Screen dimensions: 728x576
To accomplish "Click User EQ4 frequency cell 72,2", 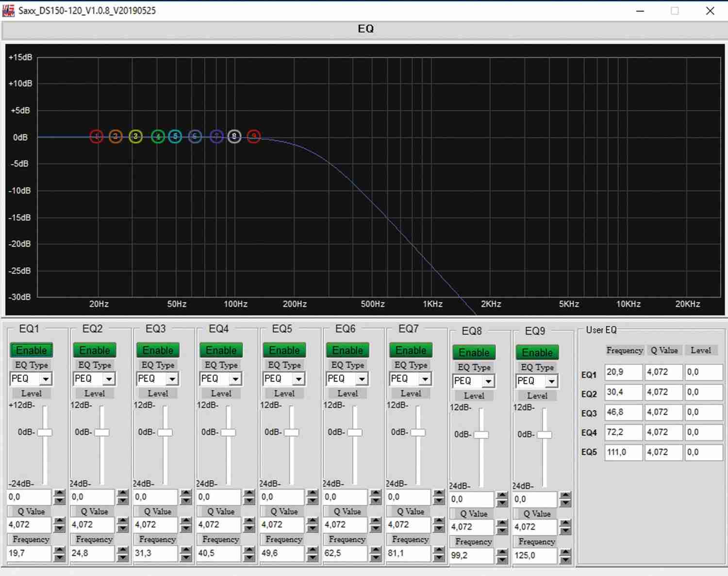I will tap(624, 432).
